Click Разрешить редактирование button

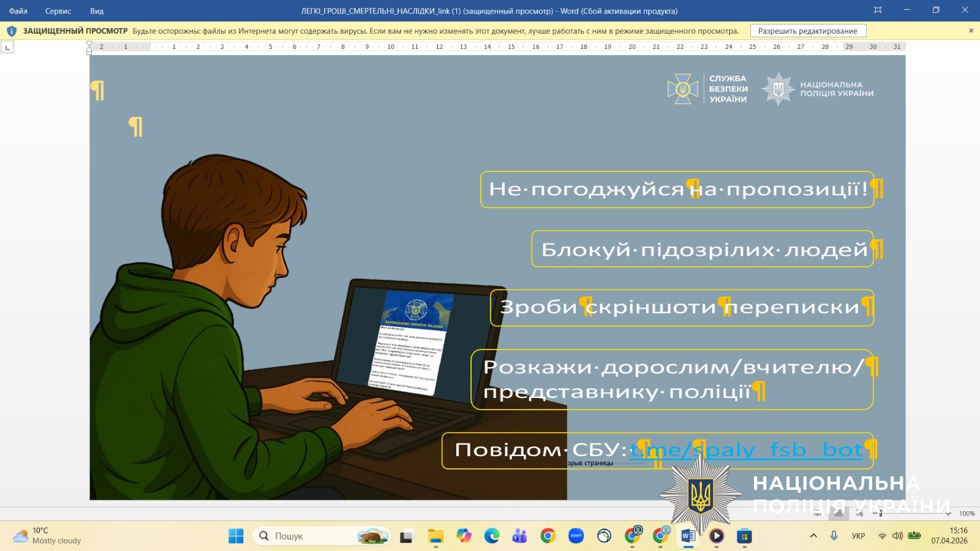pos(807,31)
